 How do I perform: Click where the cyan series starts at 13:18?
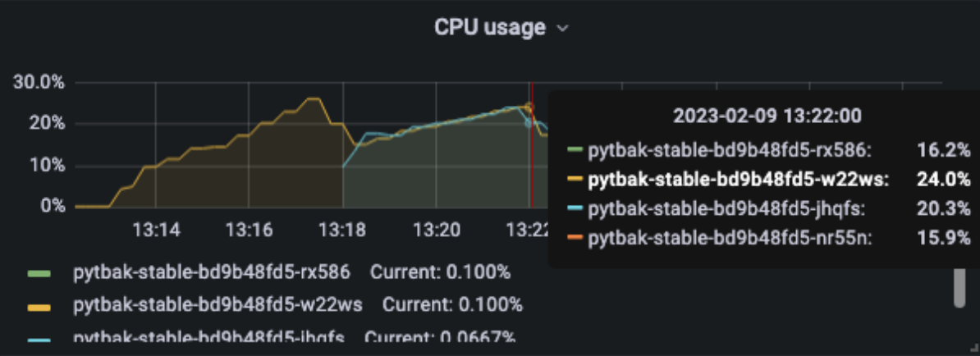(343, 167)
